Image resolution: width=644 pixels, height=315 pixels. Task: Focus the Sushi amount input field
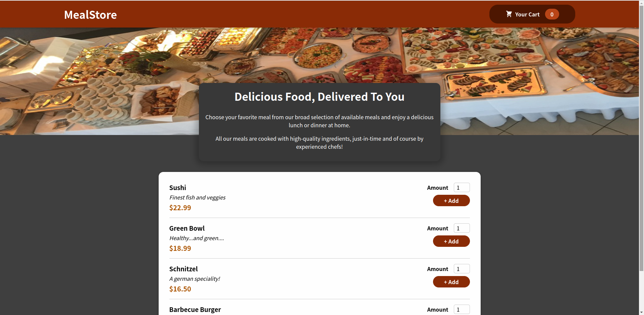click(462, 187)
